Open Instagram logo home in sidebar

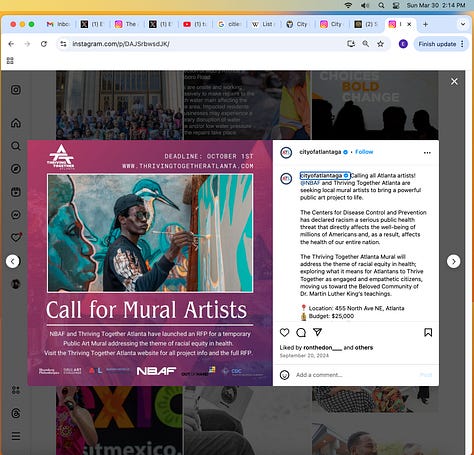pos(16,90)
